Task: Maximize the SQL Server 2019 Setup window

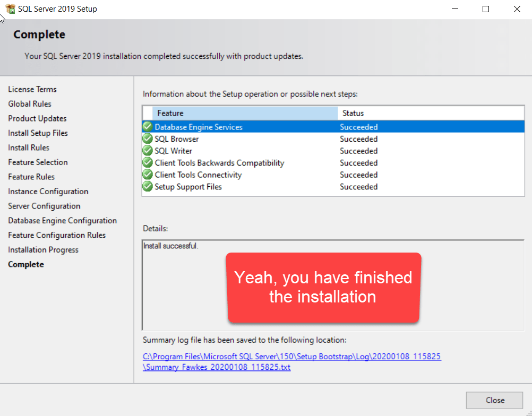Action: (485, 9)
